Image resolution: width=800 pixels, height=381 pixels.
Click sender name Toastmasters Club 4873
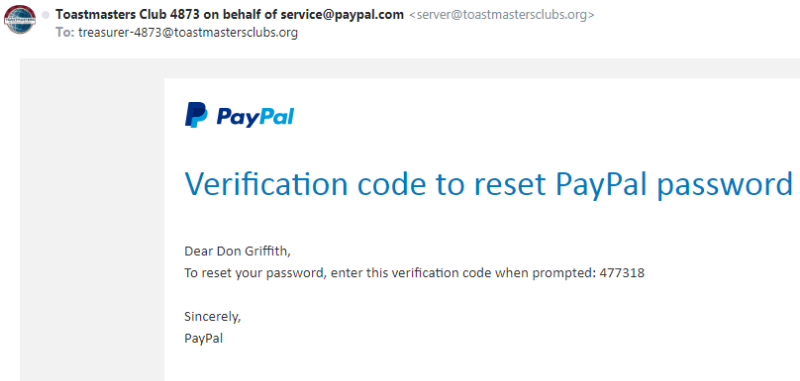pos(128,15)
